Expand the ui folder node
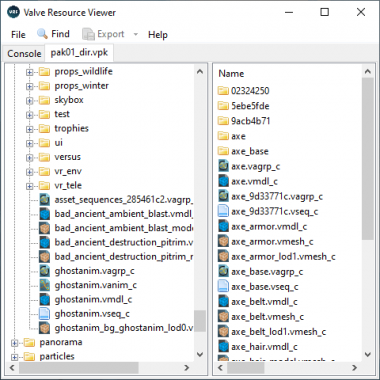This screenshot has width=380, height=380. coord(30,143)
